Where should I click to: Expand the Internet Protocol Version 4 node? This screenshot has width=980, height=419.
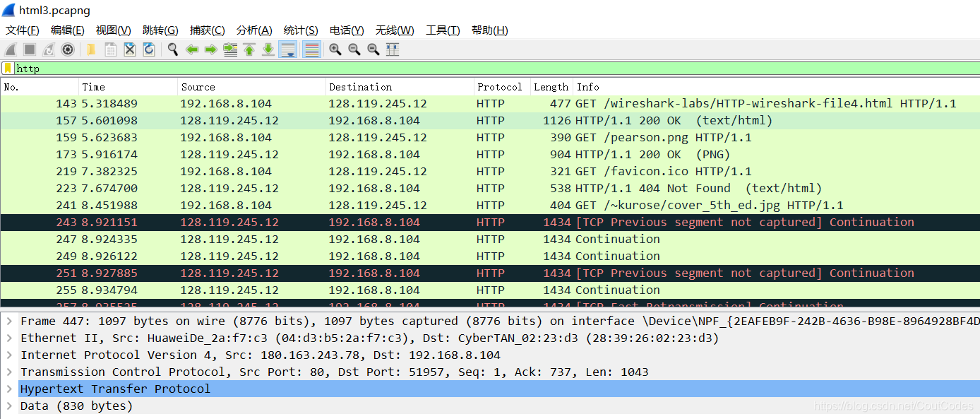click(x=8, y=355)
